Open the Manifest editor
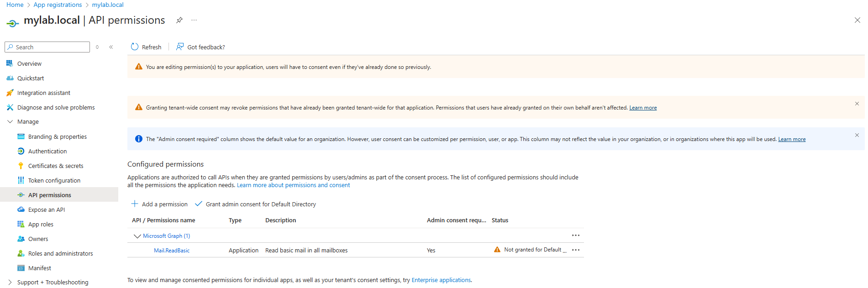868x288 pixels. tap(39, 267)
